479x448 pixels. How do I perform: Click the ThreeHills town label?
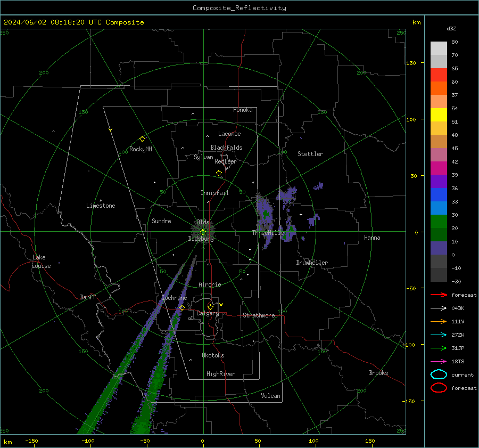tap(268, 233)
